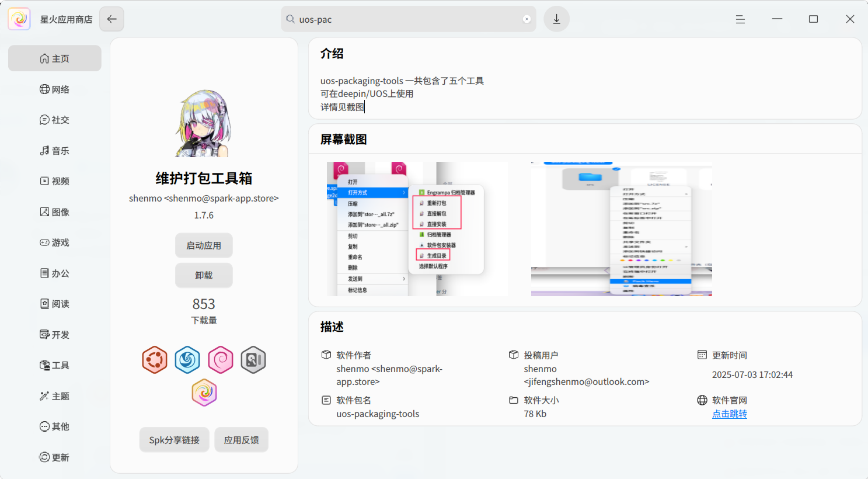Screen dimensions: 868x479
Task: Open the 网络 category
Action: (x=55, y=89)
